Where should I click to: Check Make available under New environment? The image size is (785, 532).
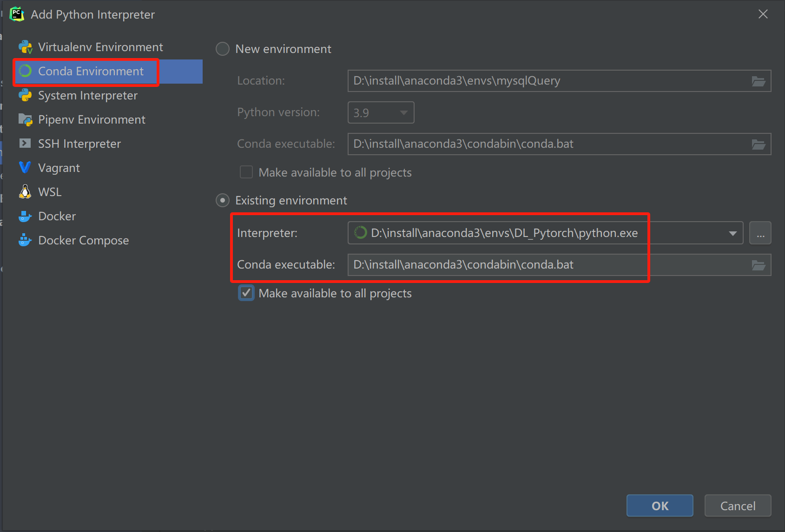point(246,172)
